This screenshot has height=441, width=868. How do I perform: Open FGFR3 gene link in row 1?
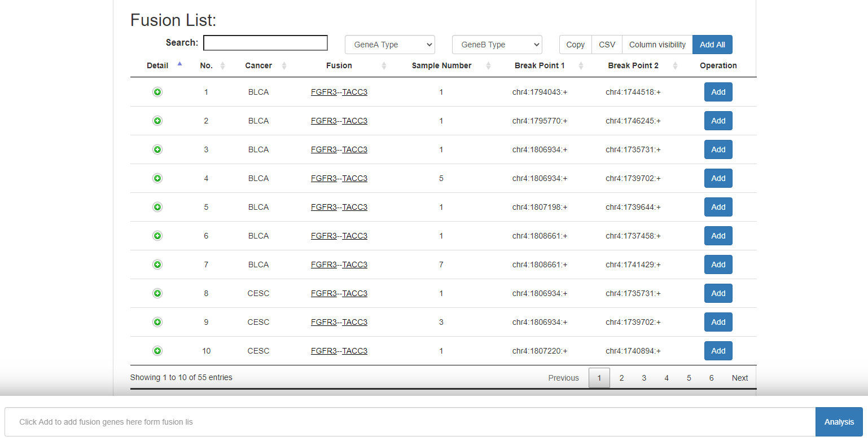(x=323, y=92)
